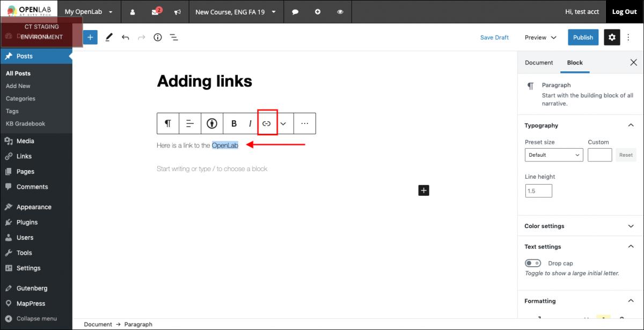This screenshot has width=644, height=330.
Task: Collapse the Typography panel
Action: pos(631,125)
